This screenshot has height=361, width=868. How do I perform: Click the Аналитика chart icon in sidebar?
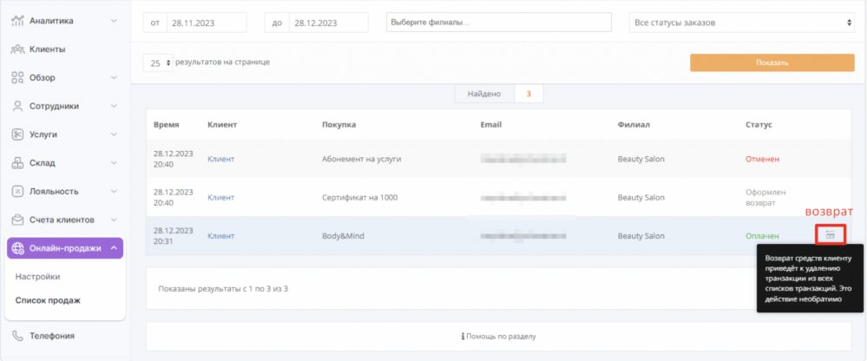coord(17,21)
